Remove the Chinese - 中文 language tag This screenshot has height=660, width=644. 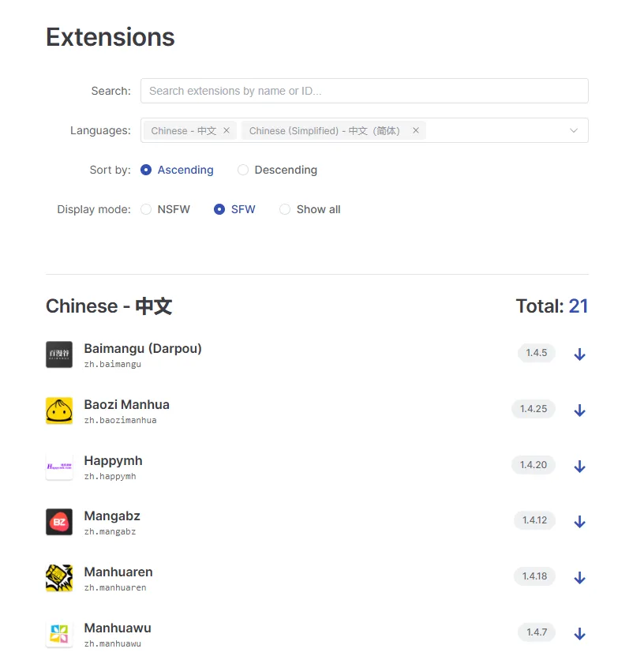(227, 131)
